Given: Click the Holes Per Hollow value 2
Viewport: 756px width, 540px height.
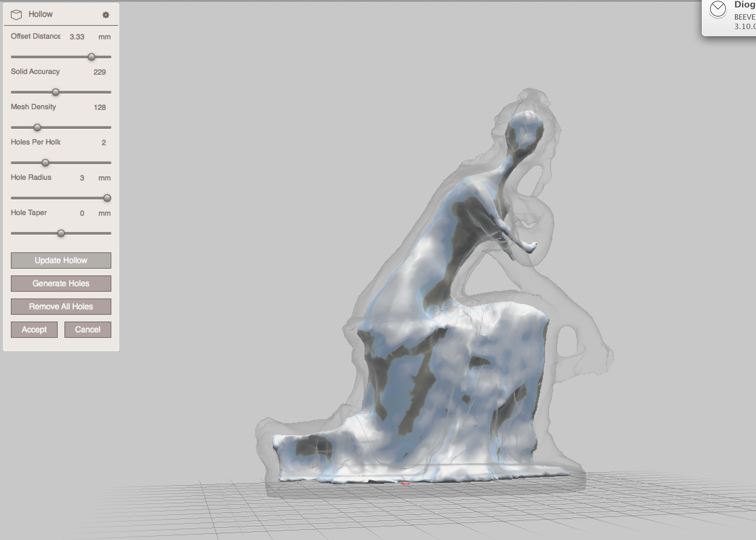Looking at the screenshot, I should (103, 142).
